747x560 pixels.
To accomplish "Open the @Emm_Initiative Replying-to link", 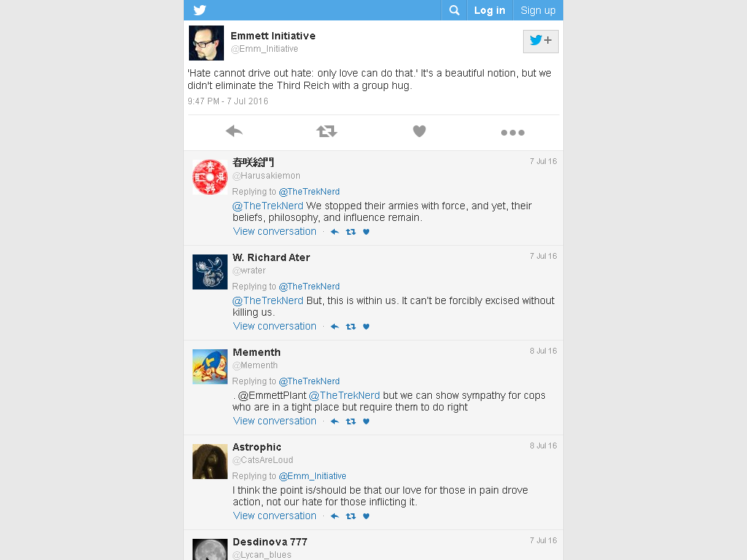I will click(x=312, y=475).
